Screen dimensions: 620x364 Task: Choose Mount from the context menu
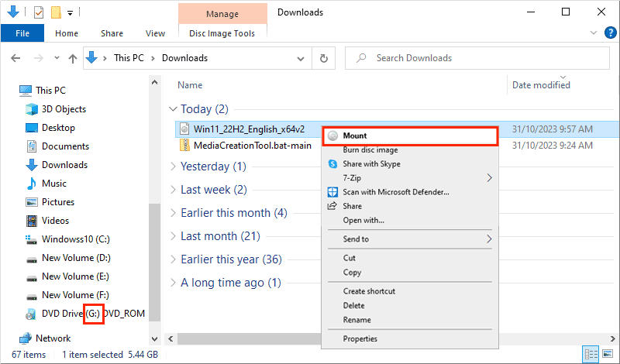coord(410,136)
